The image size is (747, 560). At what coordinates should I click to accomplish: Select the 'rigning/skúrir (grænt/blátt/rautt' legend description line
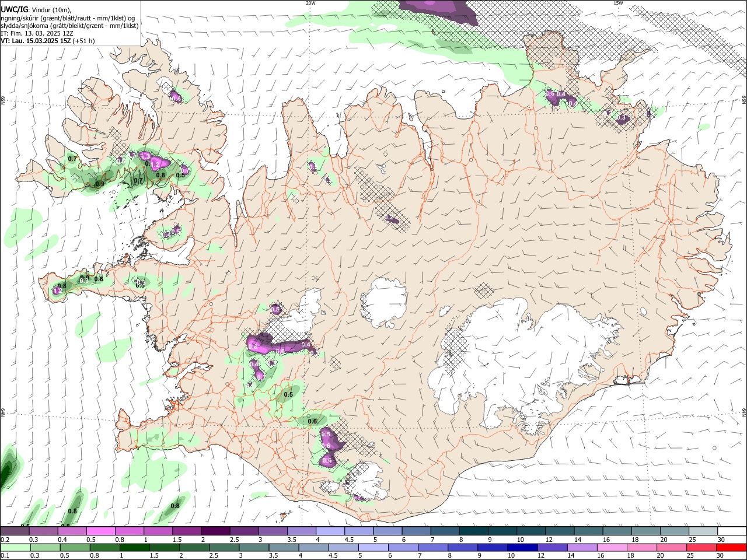[68, 17]
